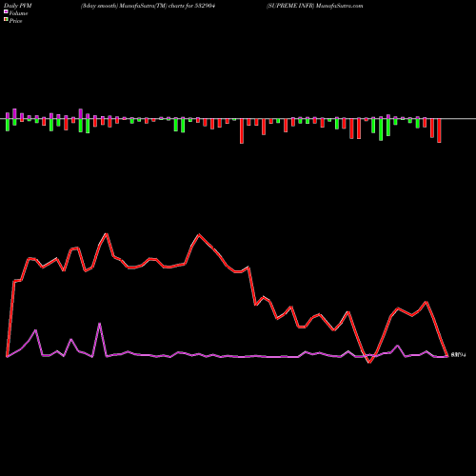Click the tallest red bar below the baseline
Image resolution: width=476 pixels, height=476 pixels.
pos(242,131)
